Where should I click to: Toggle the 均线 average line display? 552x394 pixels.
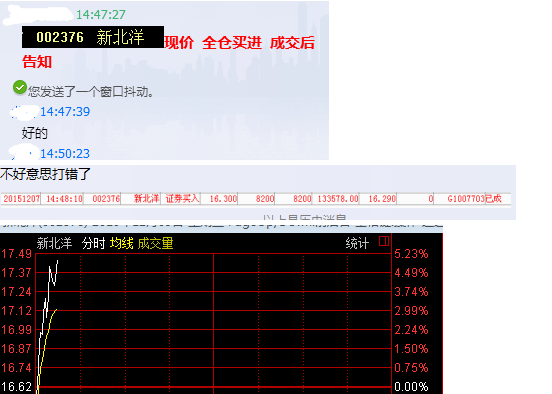point(121,243)
